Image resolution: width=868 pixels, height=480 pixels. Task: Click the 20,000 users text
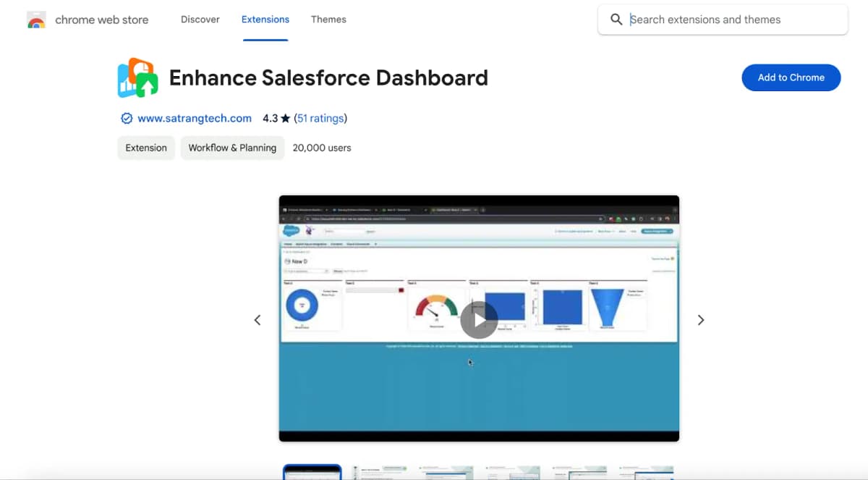(x=322, y=148)
